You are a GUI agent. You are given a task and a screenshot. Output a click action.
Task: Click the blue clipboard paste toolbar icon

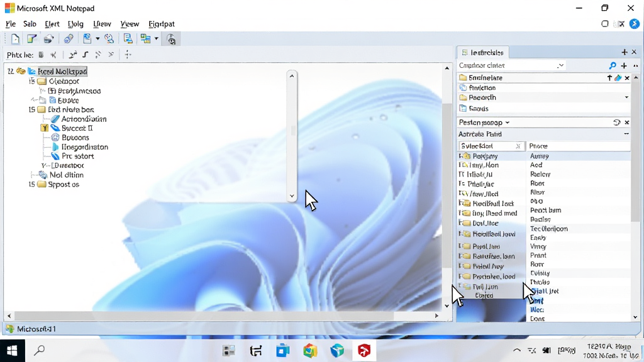point(87,38)
